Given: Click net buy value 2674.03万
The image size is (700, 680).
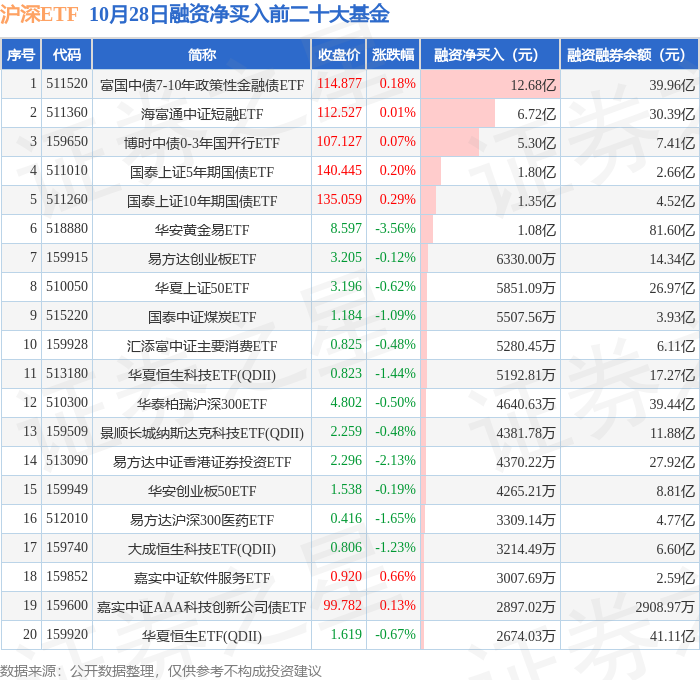Looking at the screenshot, I should (x=526, y=636).
